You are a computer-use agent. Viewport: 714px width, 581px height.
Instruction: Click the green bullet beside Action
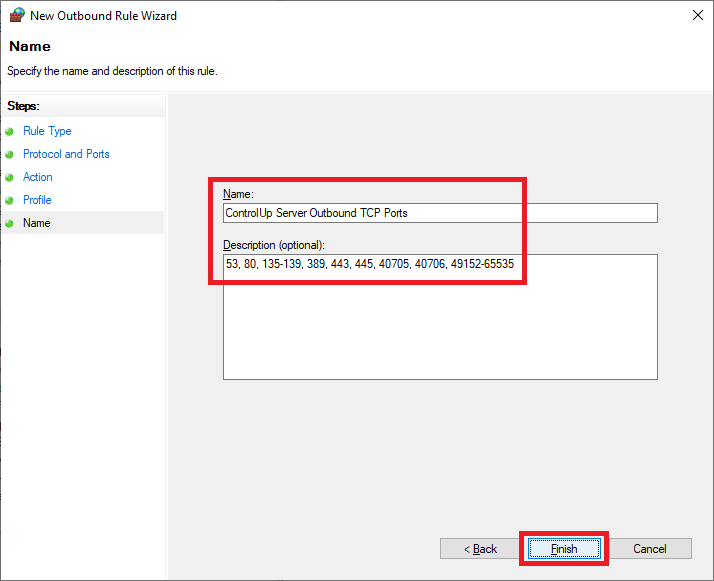[x=10, y=177]
